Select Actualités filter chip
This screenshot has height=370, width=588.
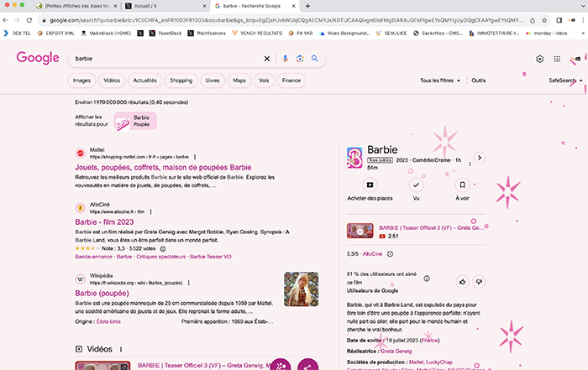(144, 81)
